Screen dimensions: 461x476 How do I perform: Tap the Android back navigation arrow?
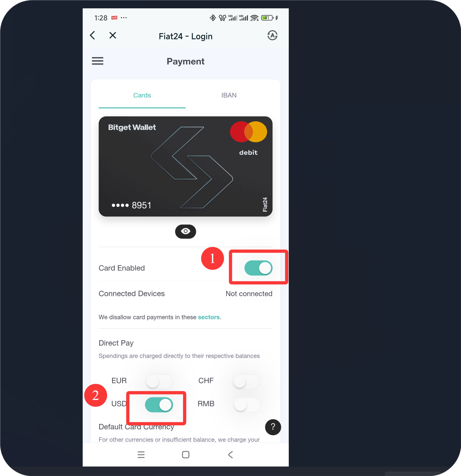pyautogui.click(x=230, y=455)
